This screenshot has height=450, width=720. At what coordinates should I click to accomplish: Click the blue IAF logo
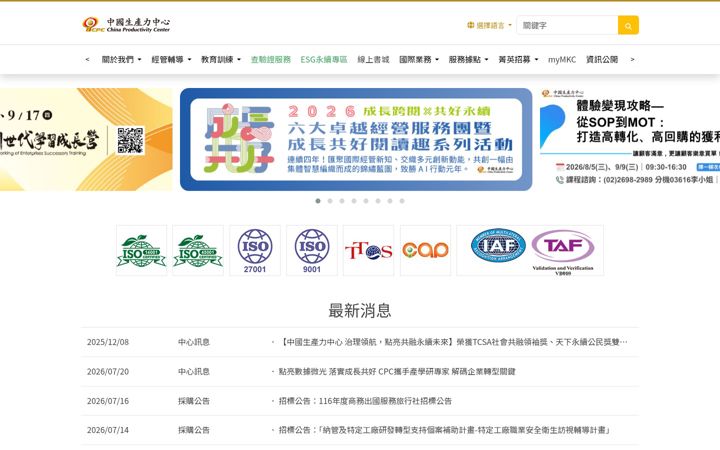(499, 246)
